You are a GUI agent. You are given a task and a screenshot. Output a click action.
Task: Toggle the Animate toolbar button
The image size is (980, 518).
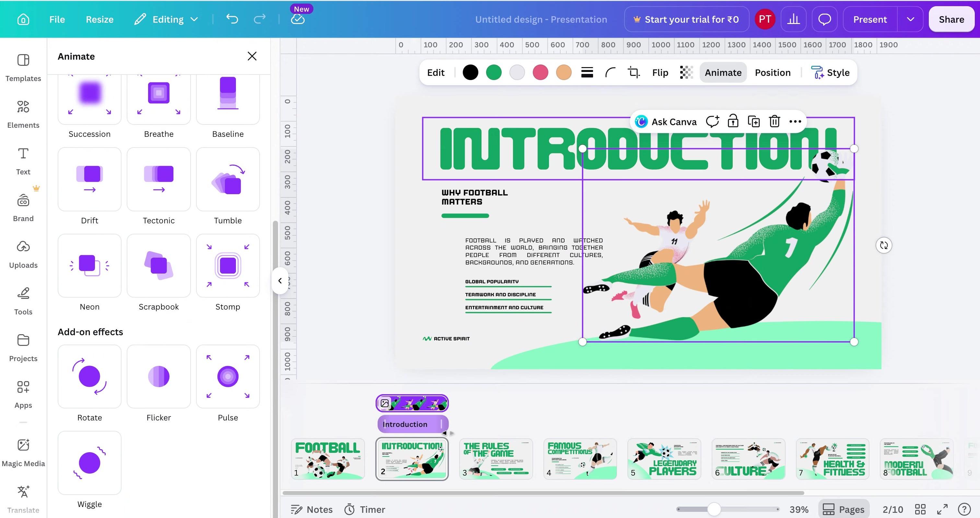[x=723, y=72]
